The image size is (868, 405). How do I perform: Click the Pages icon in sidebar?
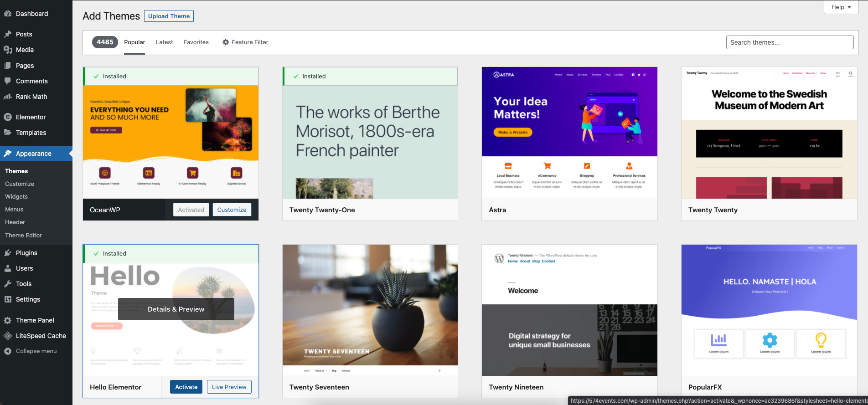click(x=8, y=66)
